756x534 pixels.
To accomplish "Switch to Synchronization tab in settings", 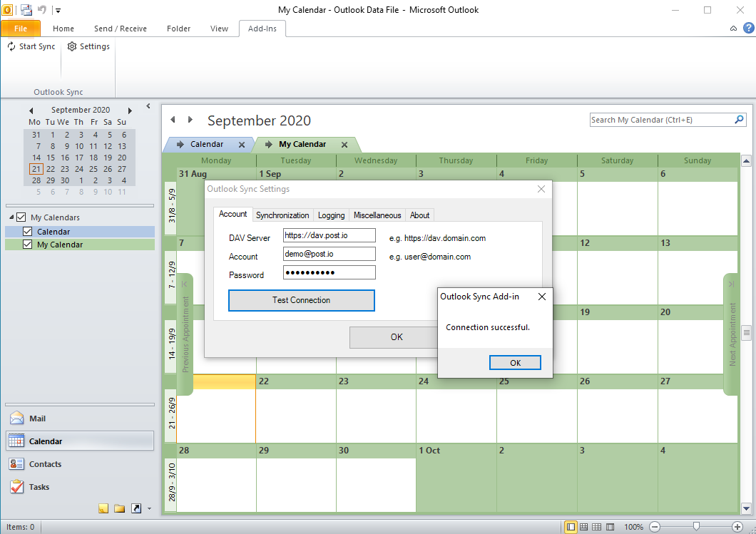I will 282,215.
